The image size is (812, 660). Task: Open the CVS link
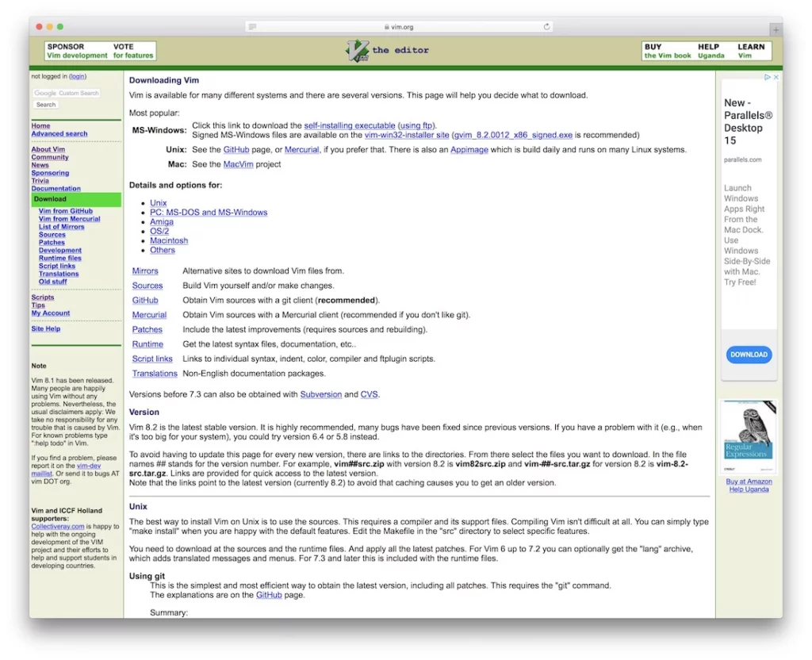(x=369, y=394)
